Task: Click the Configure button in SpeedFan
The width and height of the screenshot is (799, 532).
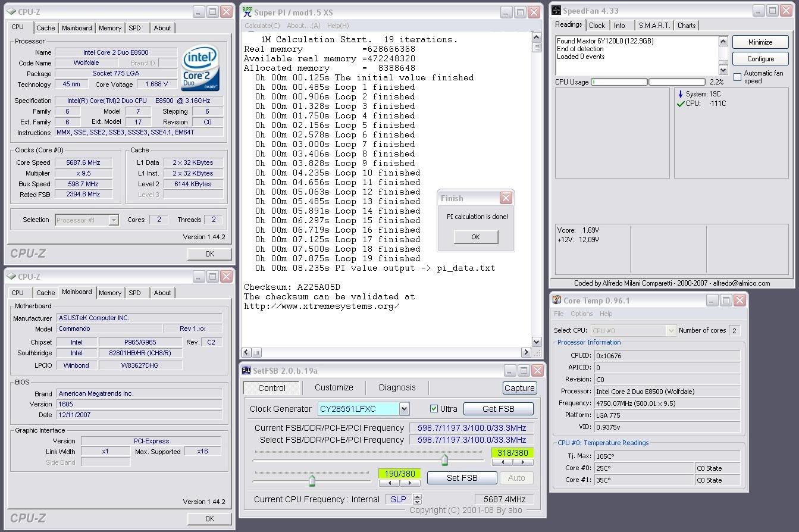Action: pos(760,59)
